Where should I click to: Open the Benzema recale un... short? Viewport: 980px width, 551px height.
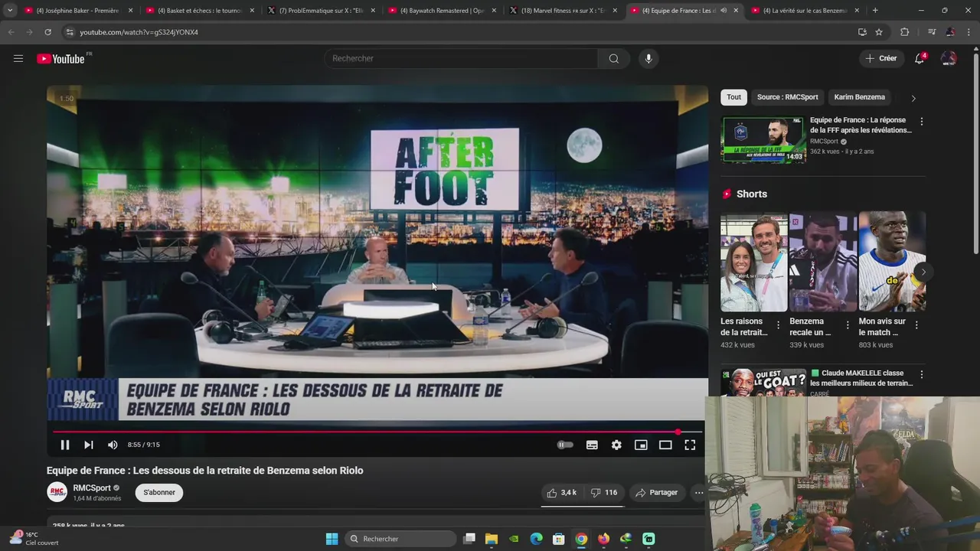823,262
